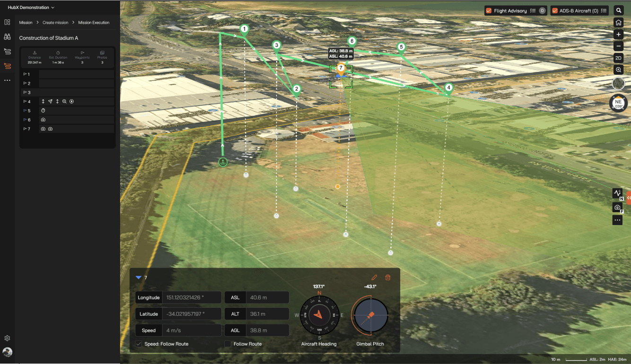
Task: Select waypoint 4 marker on map
Action: 448,88
